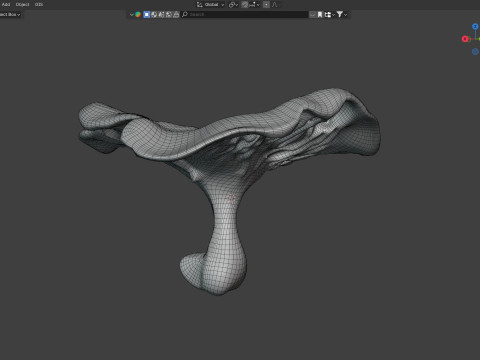The width and height of the screenshot is (480, 360).
Task: Click the colorful display mode icon in outliner header
Action: tap(138, 14)
